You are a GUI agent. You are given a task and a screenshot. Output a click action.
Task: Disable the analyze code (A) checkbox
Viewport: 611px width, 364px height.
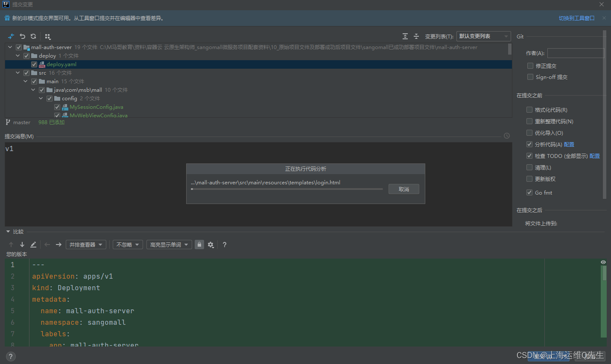click(x=529, y=144)
